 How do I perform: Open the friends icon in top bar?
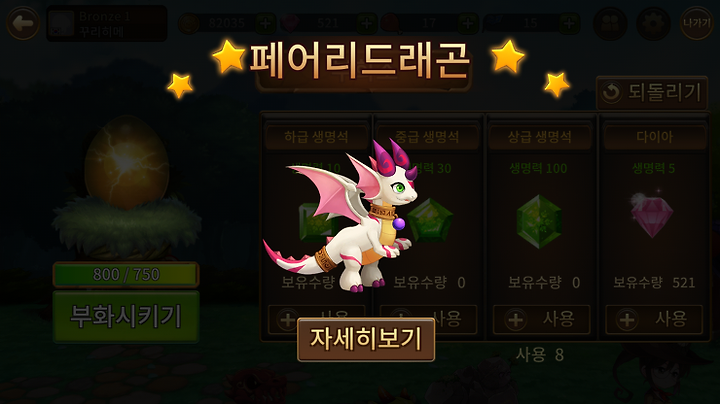[x=610, y=23]
